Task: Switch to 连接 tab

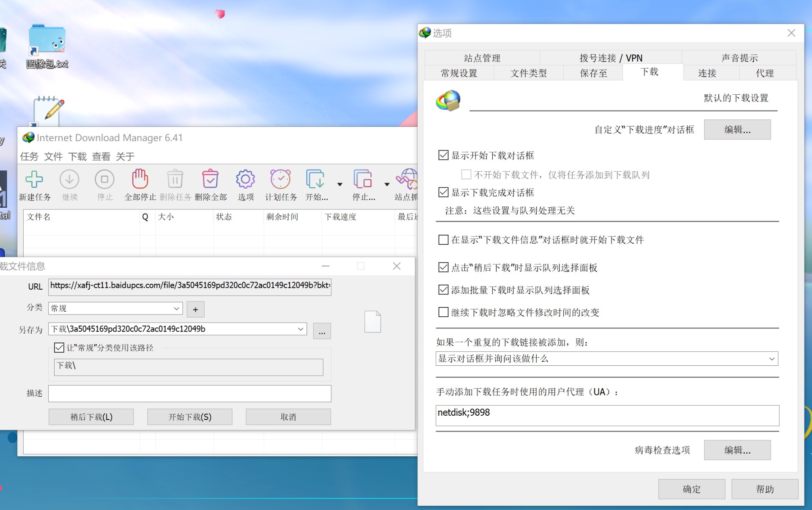Action: coord(707,73)
